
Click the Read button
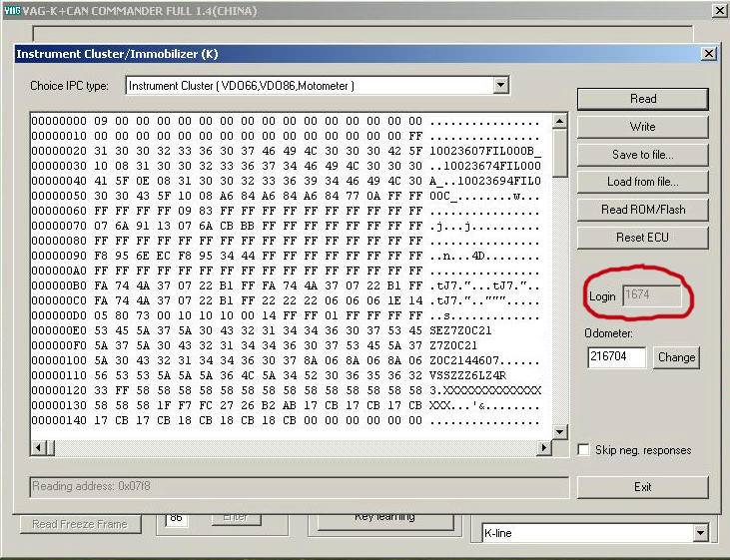[x=642, y=99]
